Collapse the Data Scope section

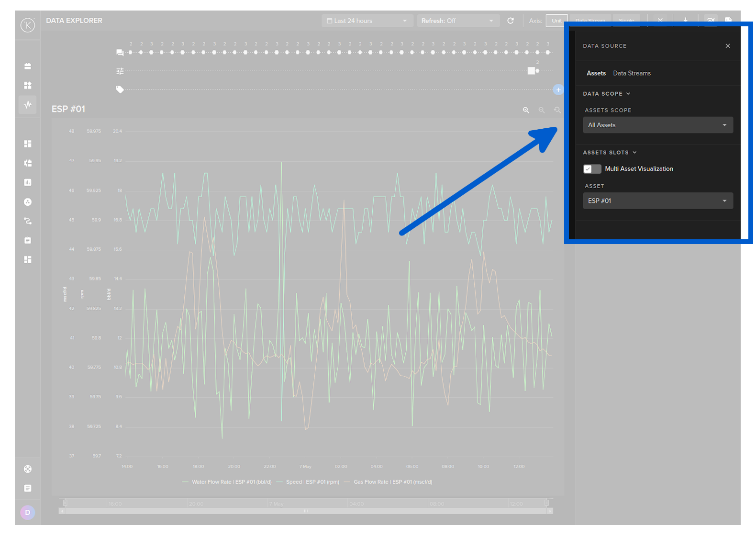pyautogui.click(x=606, y=94)
